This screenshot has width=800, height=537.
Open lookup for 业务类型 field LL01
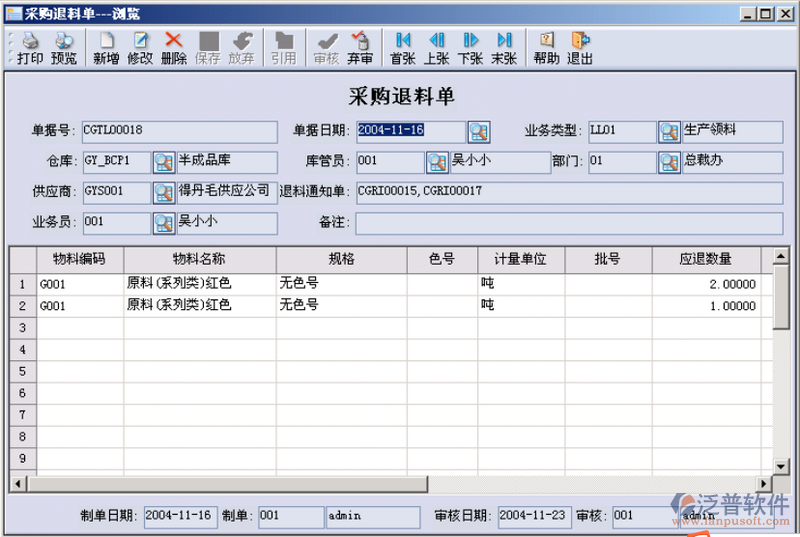tap(669, 132)
